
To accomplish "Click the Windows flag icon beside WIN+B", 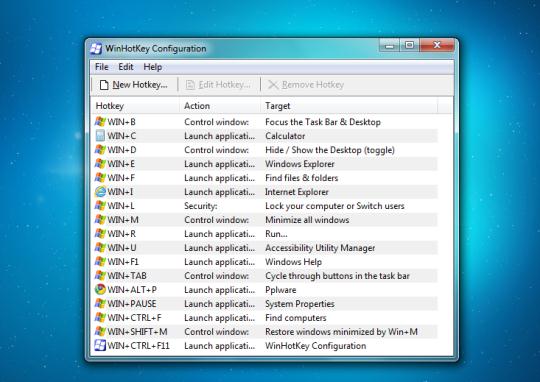I will click(100, 122).
